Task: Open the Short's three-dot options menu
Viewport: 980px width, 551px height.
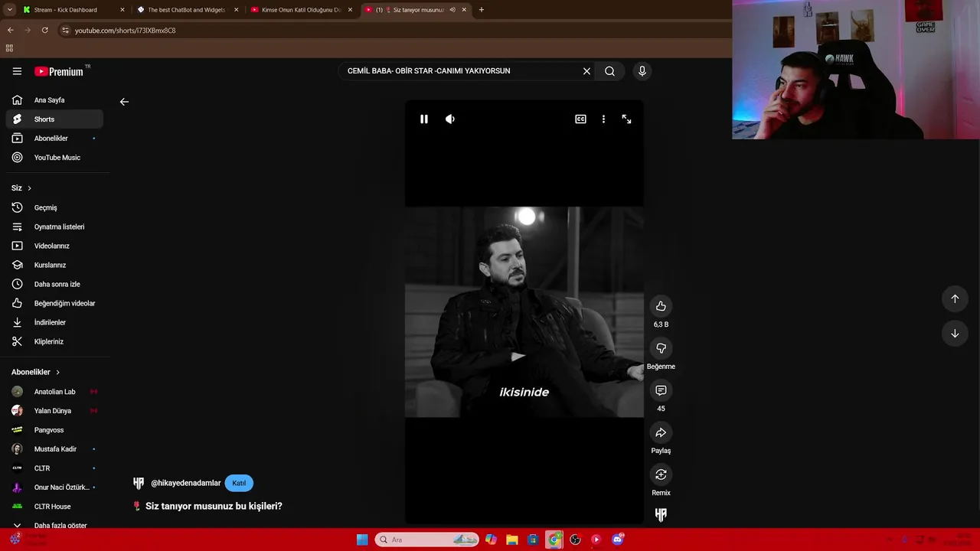Action: click(x=603, y=119)
